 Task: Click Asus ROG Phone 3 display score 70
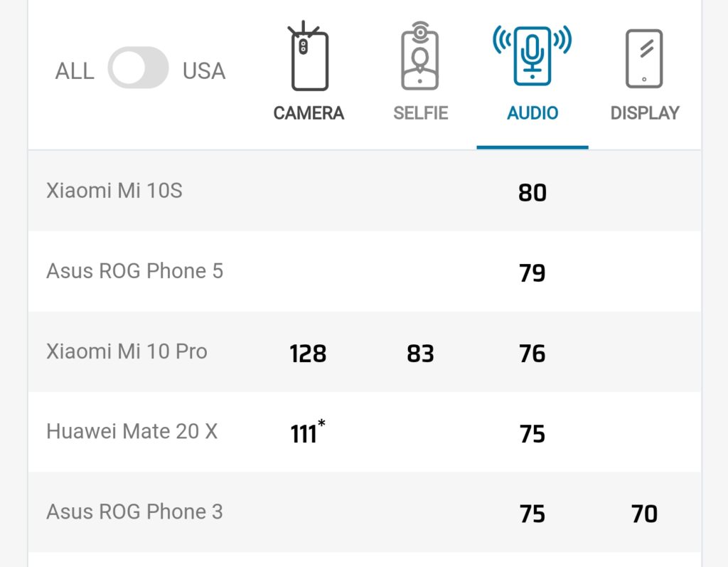click(x=644, y=514)
